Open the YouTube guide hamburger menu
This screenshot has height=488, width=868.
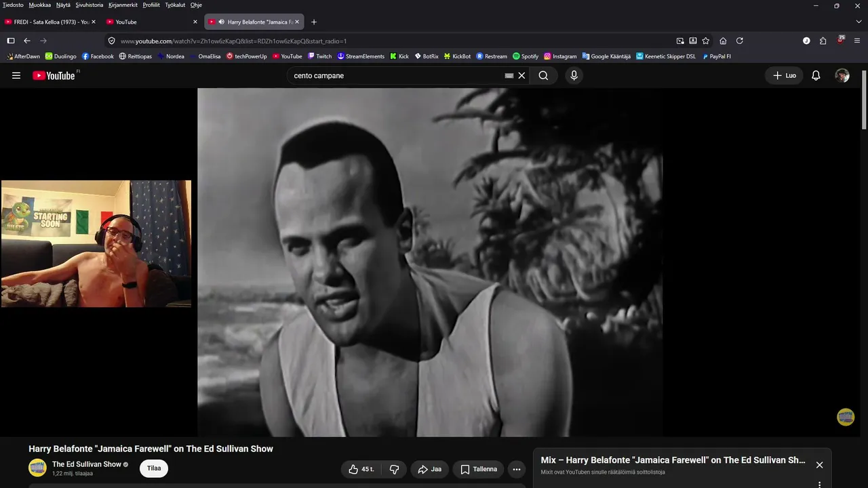16,76
